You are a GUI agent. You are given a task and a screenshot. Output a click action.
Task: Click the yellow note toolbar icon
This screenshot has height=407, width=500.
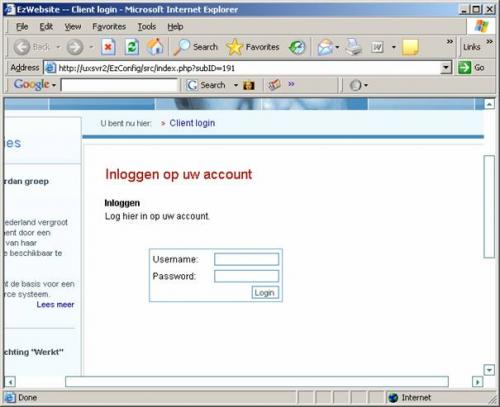point(410,47)
